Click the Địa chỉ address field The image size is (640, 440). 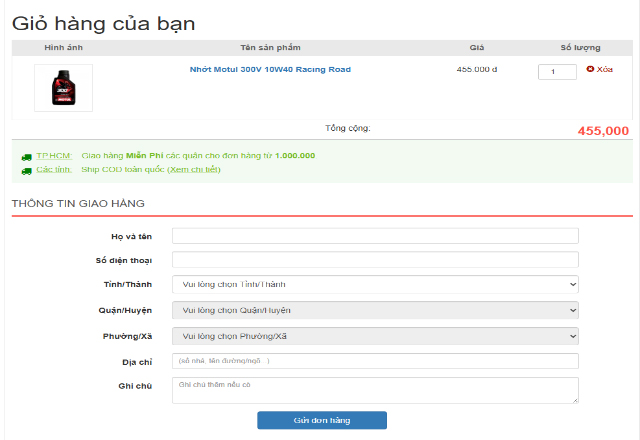(x=375, y=361)
